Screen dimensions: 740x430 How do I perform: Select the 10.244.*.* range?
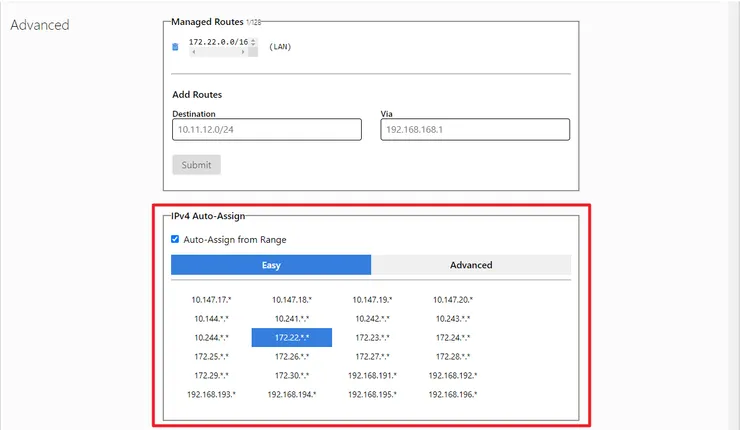pos(211,338)
